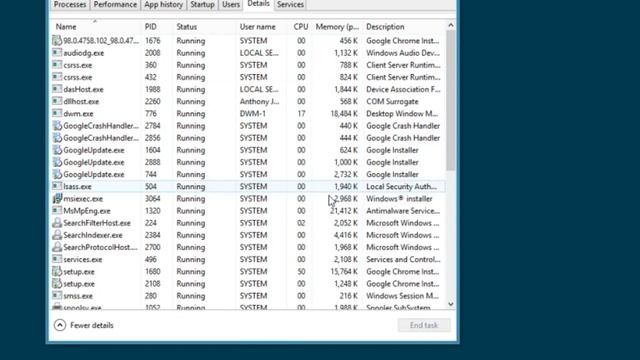Click icon of GoogleUpdate.exe PID 744
This screenshot has height=360, width=640.
point(57,174)
